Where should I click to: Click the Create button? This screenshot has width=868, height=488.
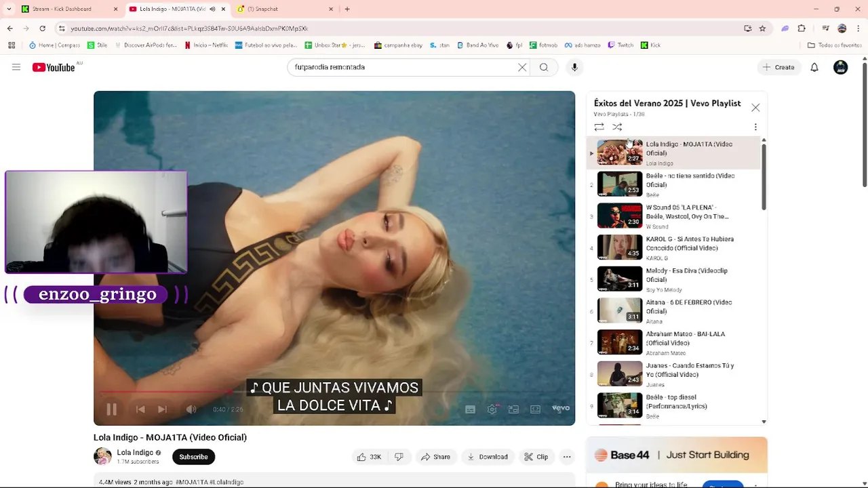coord(778,67)
